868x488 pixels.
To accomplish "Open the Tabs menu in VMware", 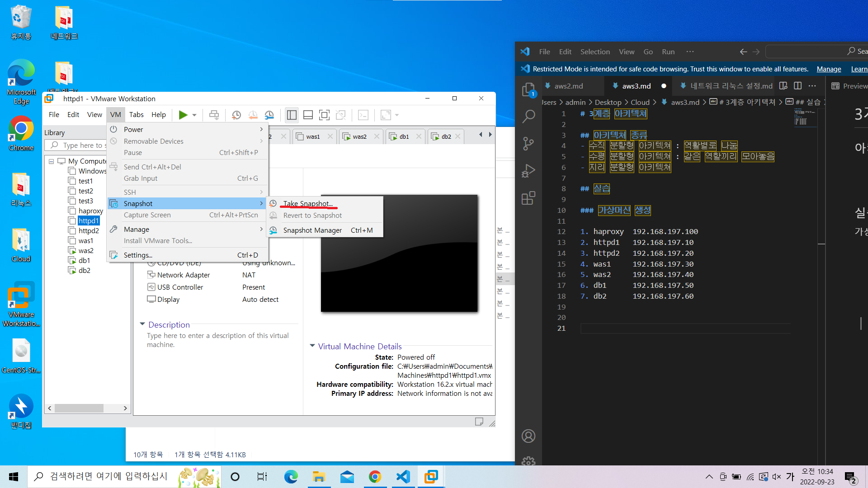I will coord(136,115).
